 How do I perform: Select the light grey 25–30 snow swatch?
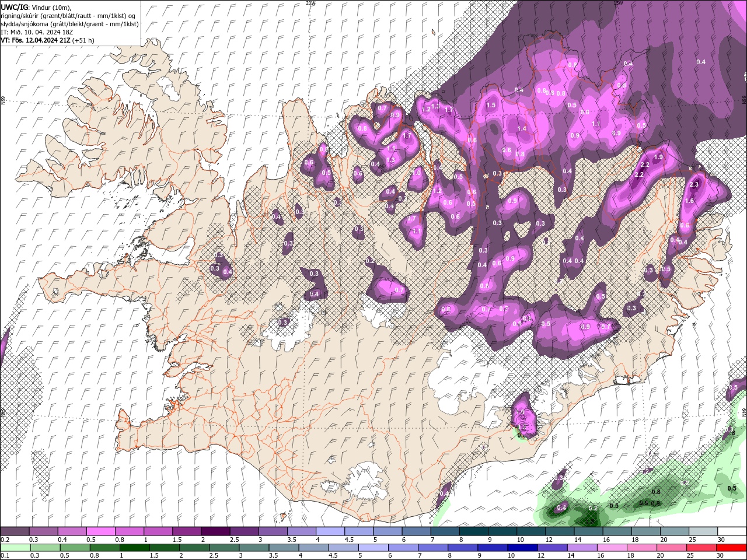coord(703,531)
